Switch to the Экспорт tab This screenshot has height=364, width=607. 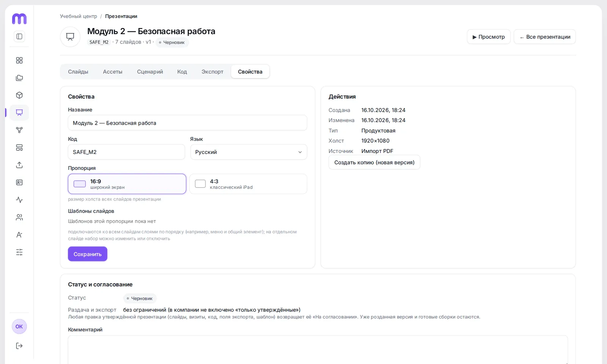pyautogui.click(x=212, y=72)
